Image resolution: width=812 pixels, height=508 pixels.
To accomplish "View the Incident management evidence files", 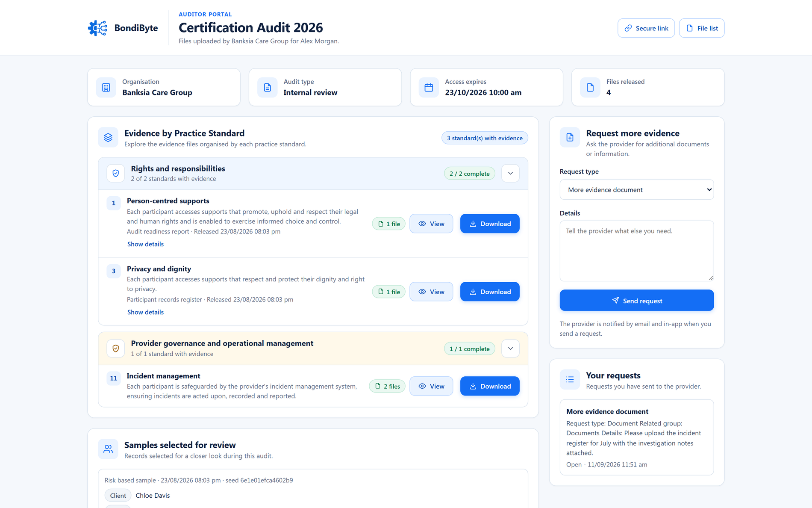I will click(431, 386).
